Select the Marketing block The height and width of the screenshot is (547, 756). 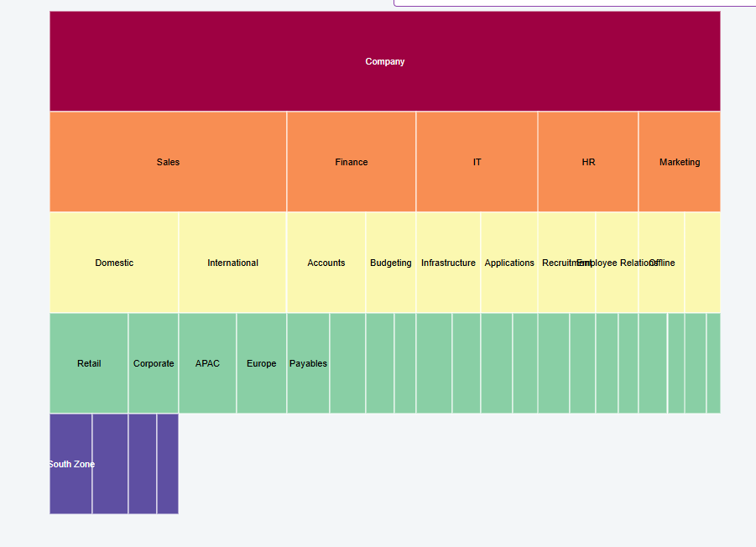click(x=680, y=162)
